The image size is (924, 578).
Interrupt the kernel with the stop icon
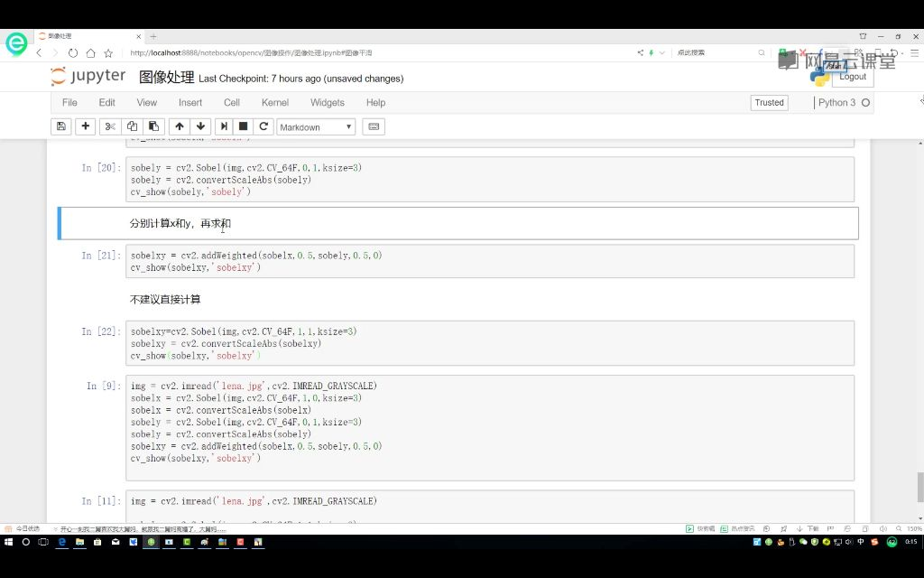point(243,126)
